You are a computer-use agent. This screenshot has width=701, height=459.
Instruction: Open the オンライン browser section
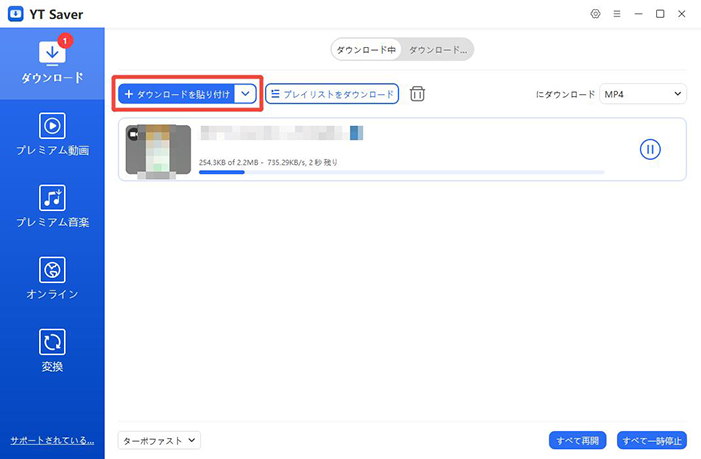point(52,278)
